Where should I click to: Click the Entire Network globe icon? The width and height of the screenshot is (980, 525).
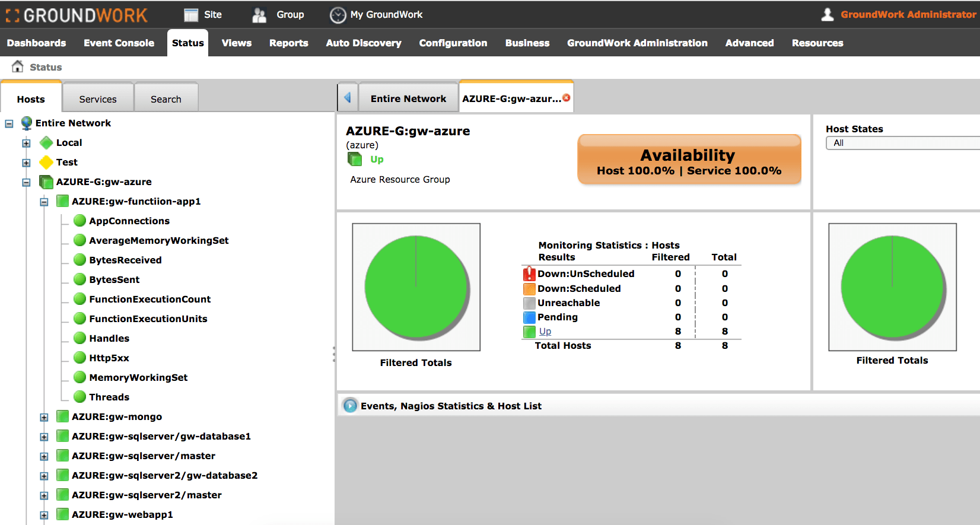tap(27, 123)
